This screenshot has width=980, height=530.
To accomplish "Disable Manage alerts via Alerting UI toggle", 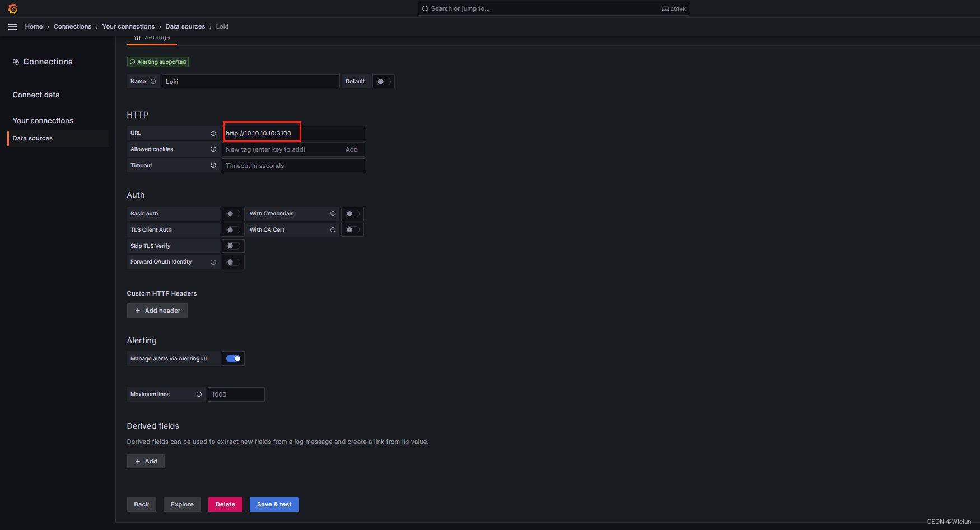I will (x=233, y=359).
